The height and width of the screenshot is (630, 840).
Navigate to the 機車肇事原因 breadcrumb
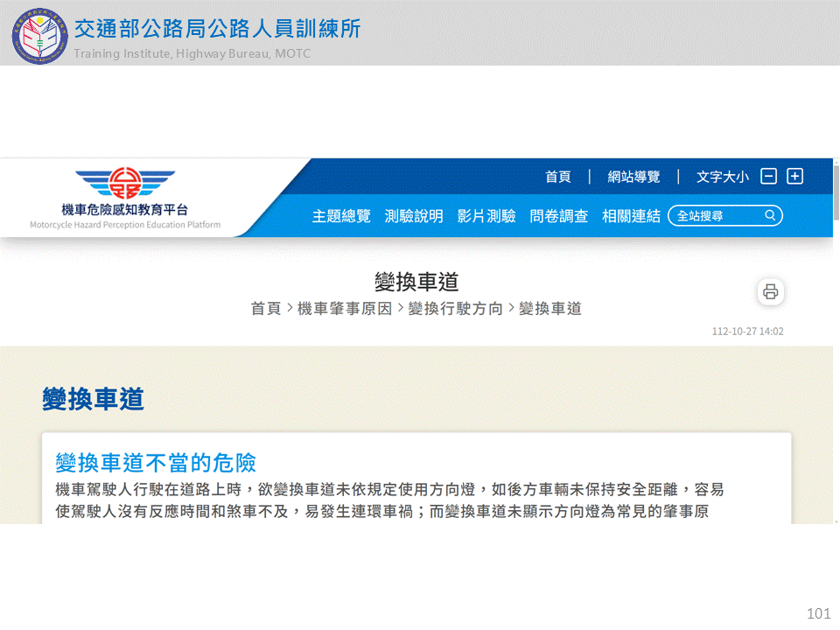[x=345, y=309]
